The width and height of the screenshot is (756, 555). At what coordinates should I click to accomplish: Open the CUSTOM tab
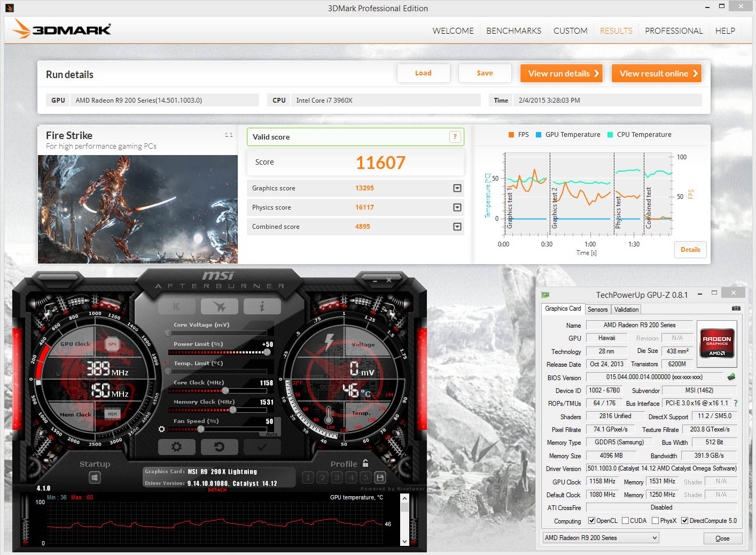[570, 30]
